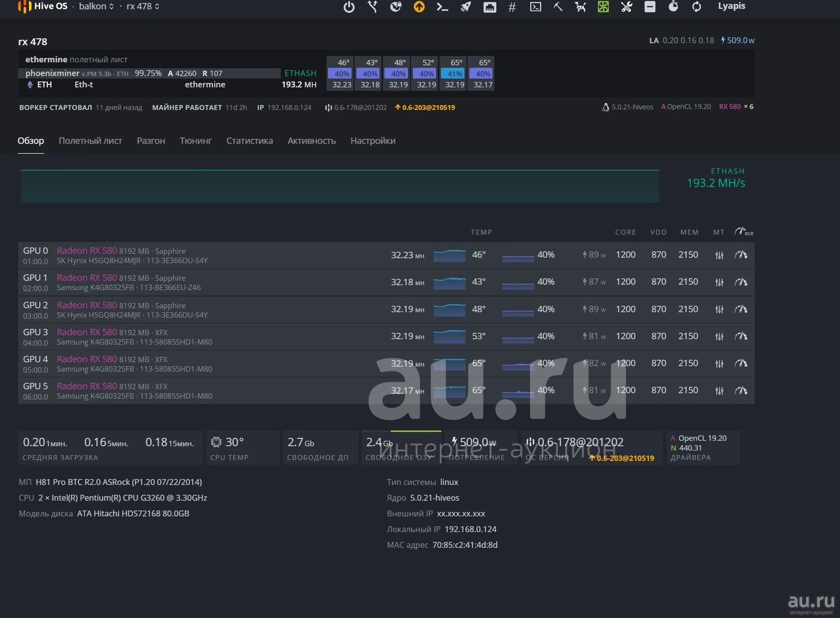Click the green fan icon in toolbar
840x618 pixels.
point(603,7)
